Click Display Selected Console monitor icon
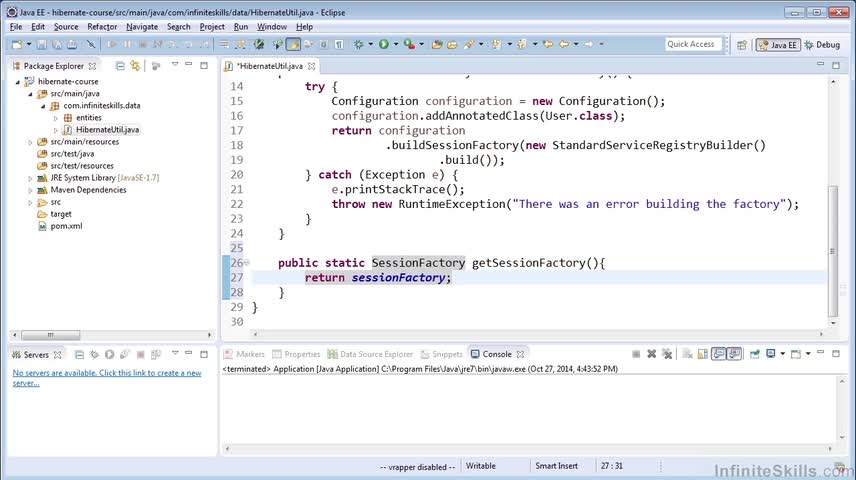 [771, 354]
